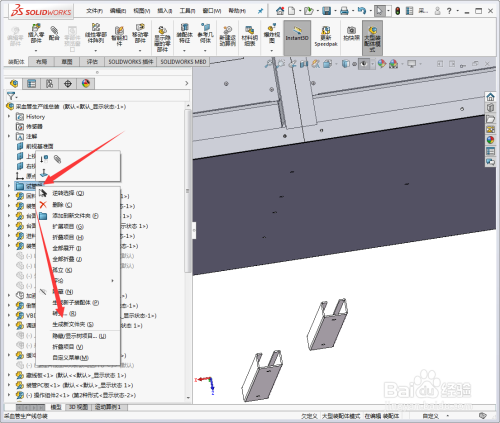Click the 更新 Speedpak tool
500x423 pixels.
[326, 36]
